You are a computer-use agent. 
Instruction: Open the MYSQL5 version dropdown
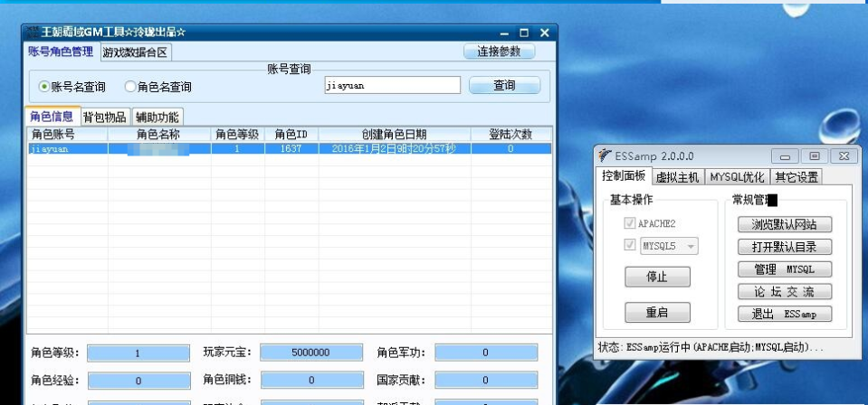pos(692,246)
